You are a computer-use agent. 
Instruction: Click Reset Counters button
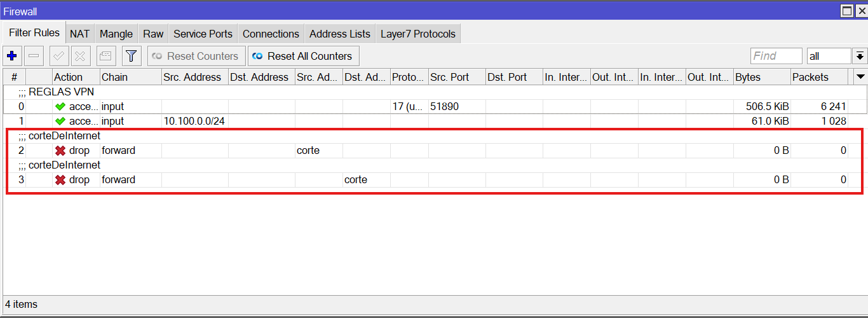click(x=196, y=56)
